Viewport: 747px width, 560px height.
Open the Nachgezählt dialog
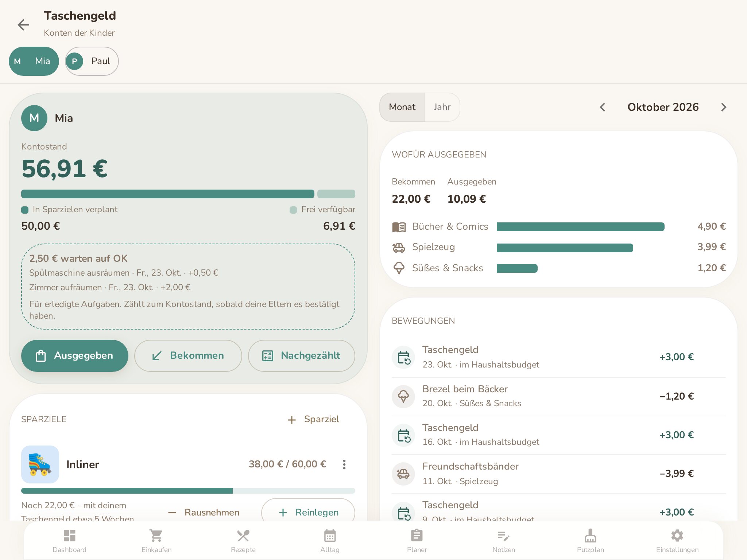click(302, 356)
